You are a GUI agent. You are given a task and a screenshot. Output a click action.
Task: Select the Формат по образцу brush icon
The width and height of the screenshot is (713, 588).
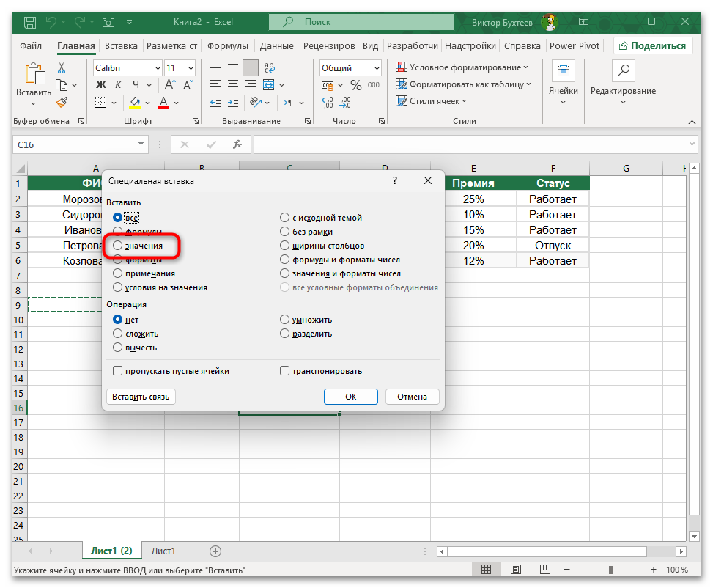pyautogui.click(x=62, y=102)
